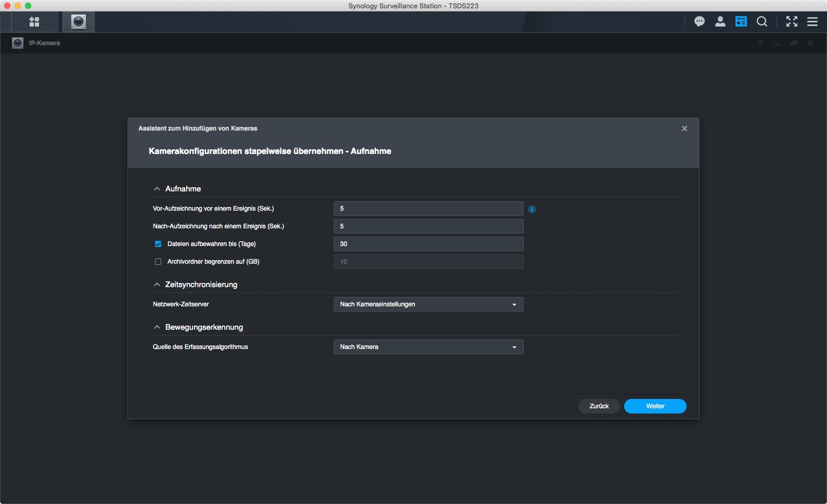827x504 pixels.
Task: Open the search magnifier icon
Action: click(762, 21)
